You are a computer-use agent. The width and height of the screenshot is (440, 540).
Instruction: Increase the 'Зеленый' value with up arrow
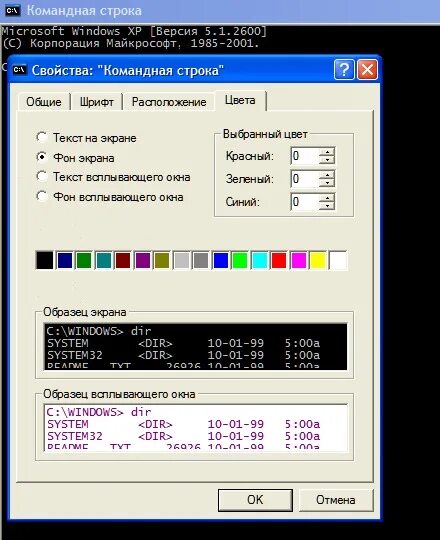(327, 175)
